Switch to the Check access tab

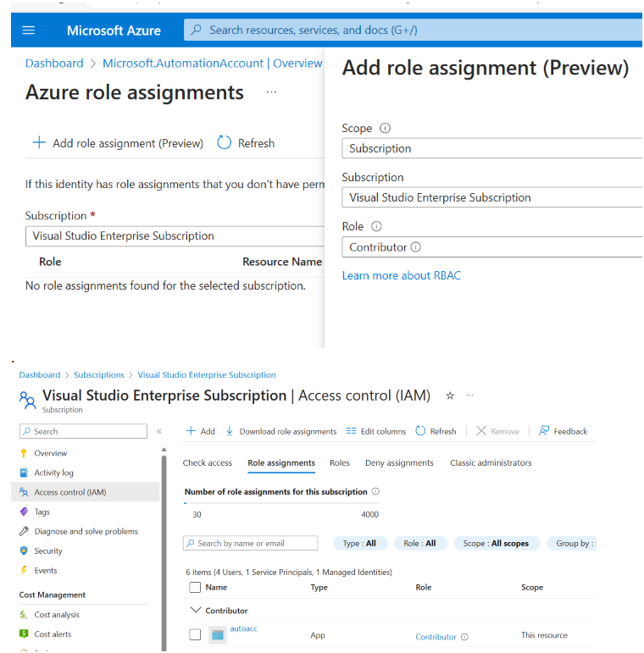click(x=207, y=462)
